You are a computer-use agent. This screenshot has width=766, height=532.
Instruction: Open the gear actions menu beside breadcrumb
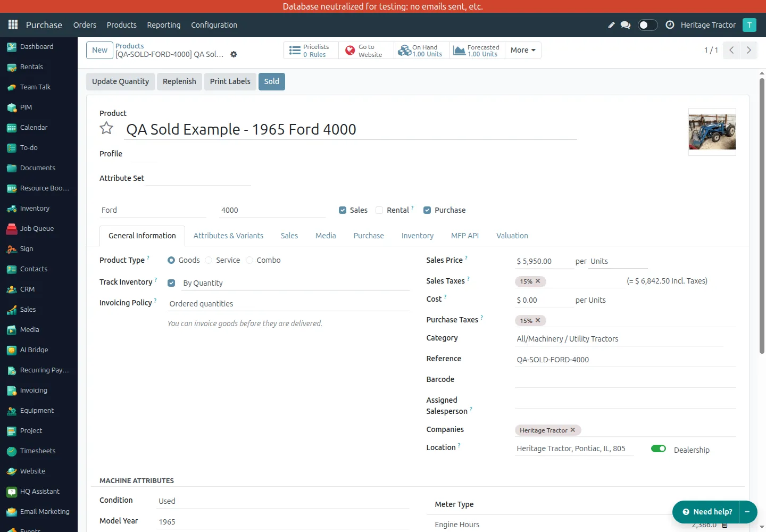click(x=234, y=54)
